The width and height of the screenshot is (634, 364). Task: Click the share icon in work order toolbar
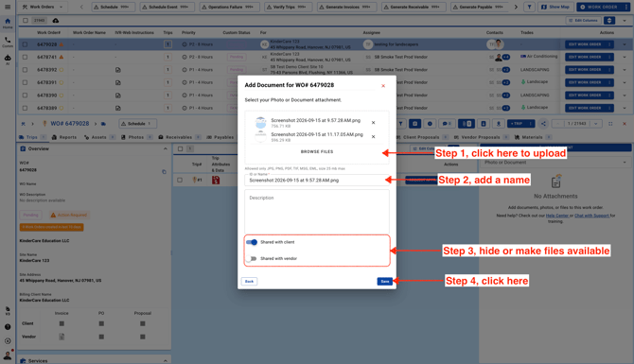point(543,124)
